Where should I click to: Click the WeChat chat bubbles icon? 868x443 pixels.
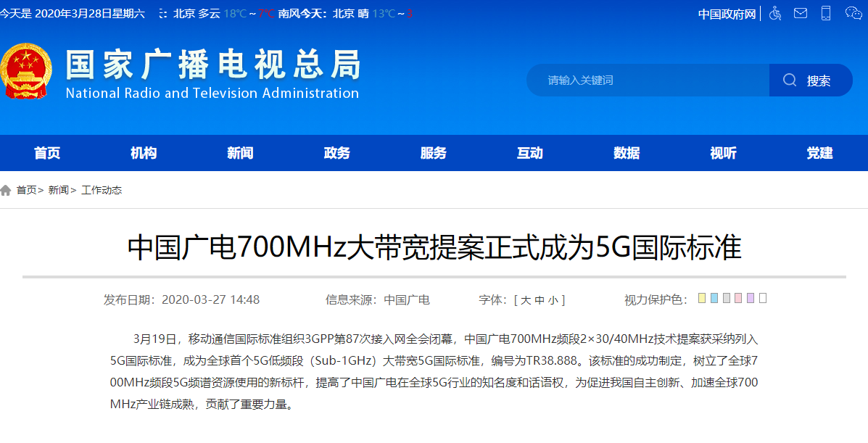point(852,13)
